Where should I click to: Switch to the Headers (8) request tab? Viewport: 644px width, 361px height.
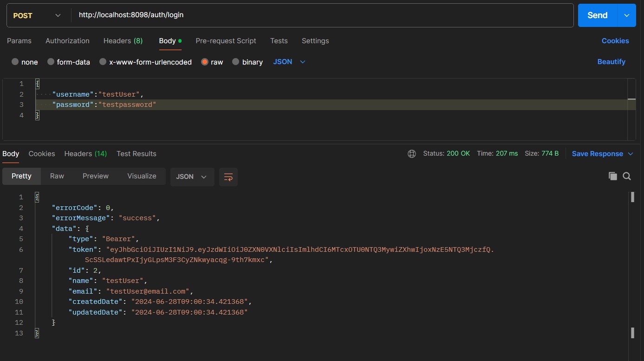tap(123, 41)
